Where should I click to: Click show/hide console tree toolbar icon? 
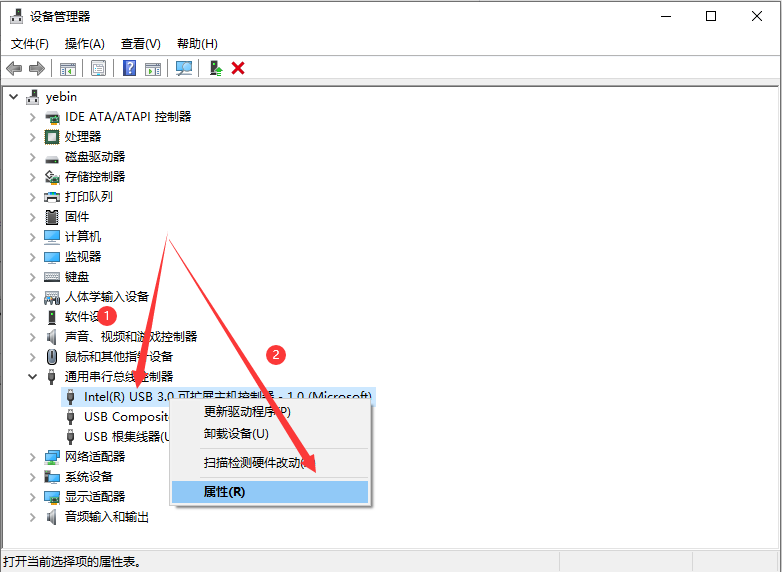coord(68,68)
